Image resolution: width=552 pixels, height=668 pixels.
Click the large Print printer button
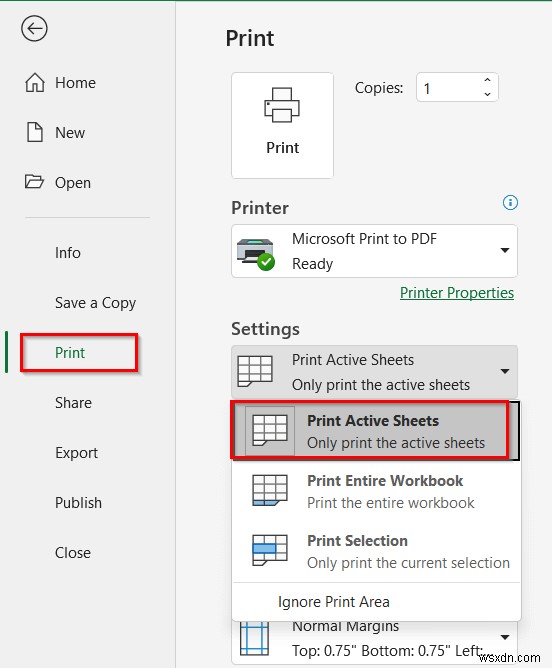(282, 125)
